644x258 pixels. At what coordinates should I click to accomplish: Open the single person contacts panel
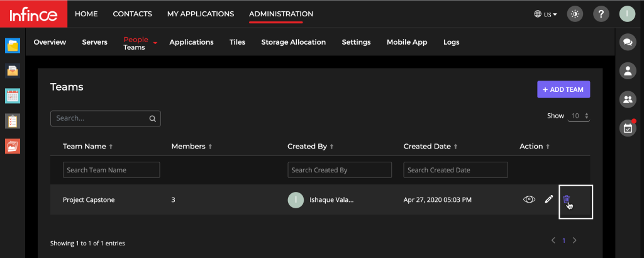pyautogui.click(x=628, y=70)
